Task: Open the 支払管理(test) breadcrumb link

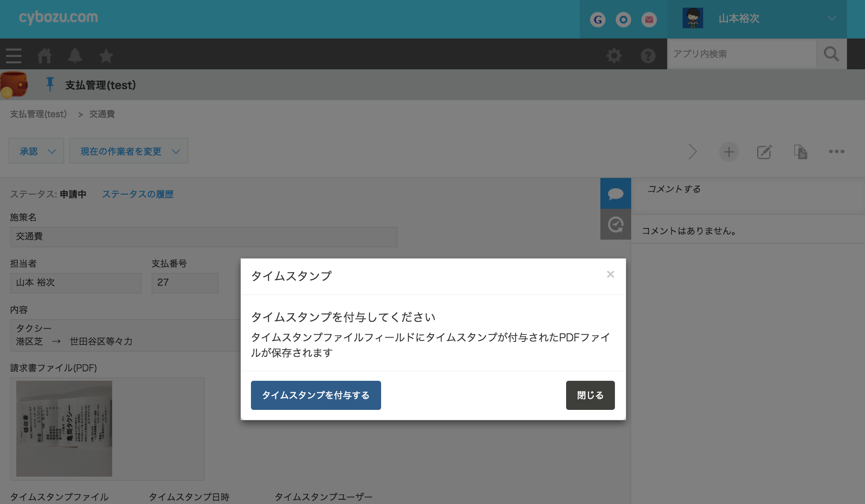Action: (x=39, y=114)
